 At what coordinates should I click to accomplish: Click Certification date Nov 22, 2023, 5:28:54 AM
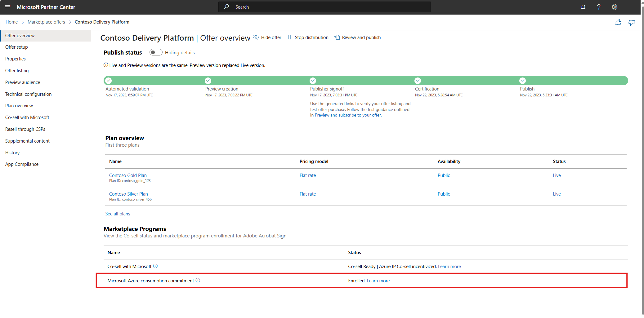pyautogui.click(x=439, y=95)
